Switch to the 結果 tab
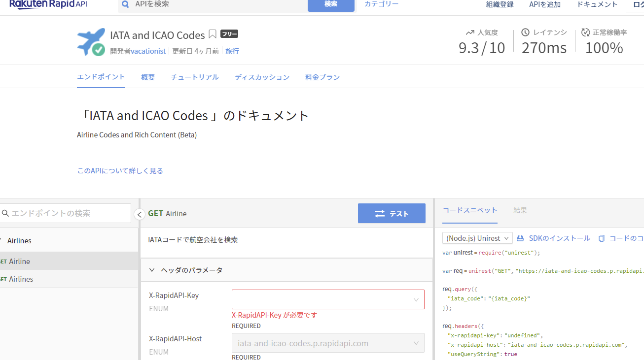This screenshot has height=360, width=644. [520, 210]
